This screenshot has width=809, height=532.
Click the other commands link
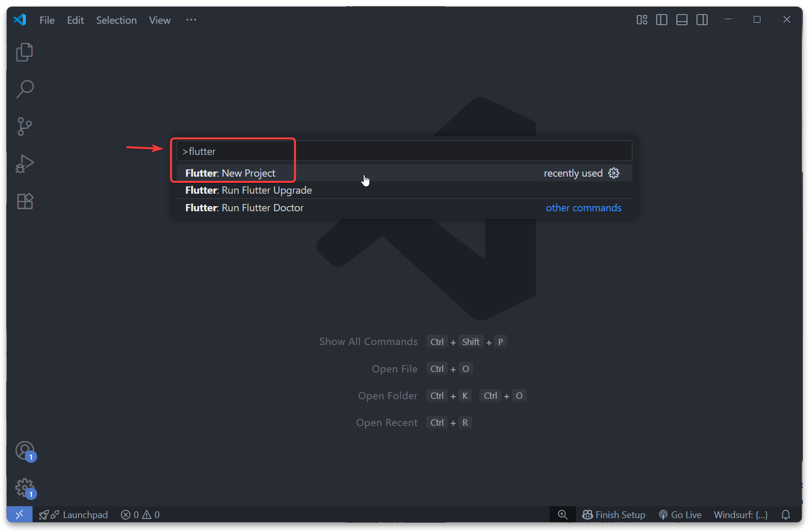coord(583,208)
